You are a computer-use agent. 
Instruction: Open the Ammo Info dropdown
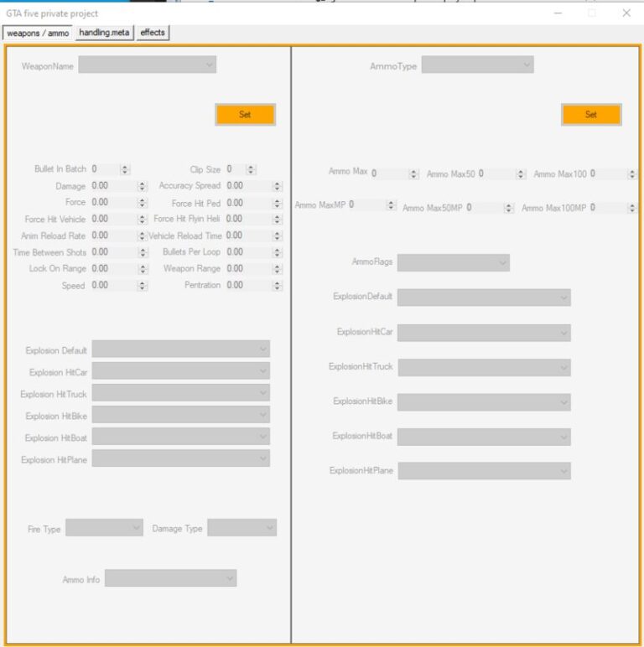coord(170,578)
